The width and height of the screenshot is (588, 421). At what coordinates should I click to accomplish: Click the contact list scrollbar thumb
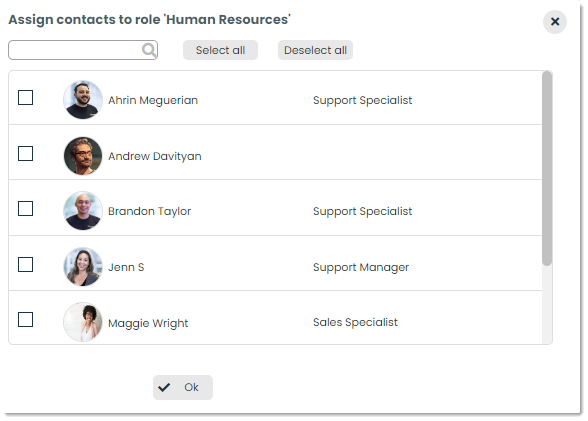point(547,168)
